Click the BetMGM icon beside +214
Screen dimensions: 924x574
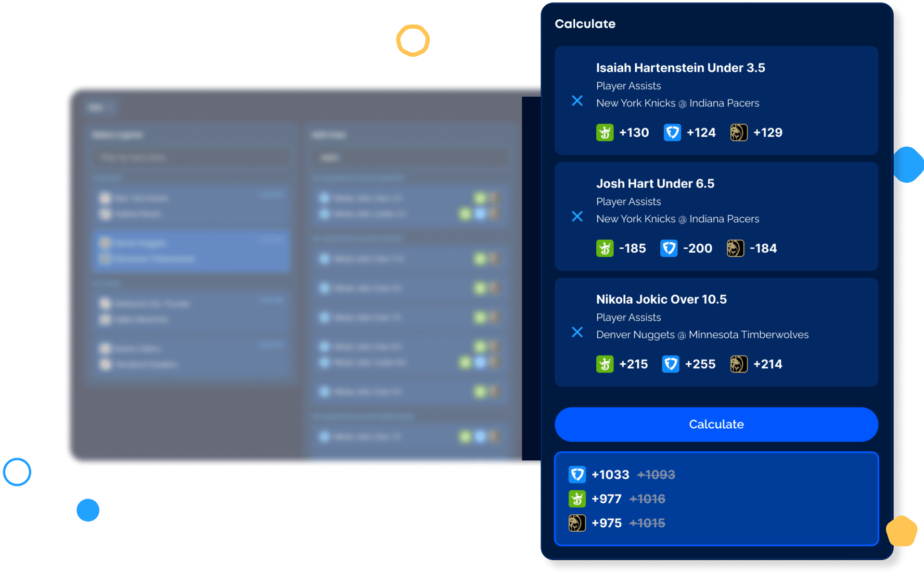738,364
